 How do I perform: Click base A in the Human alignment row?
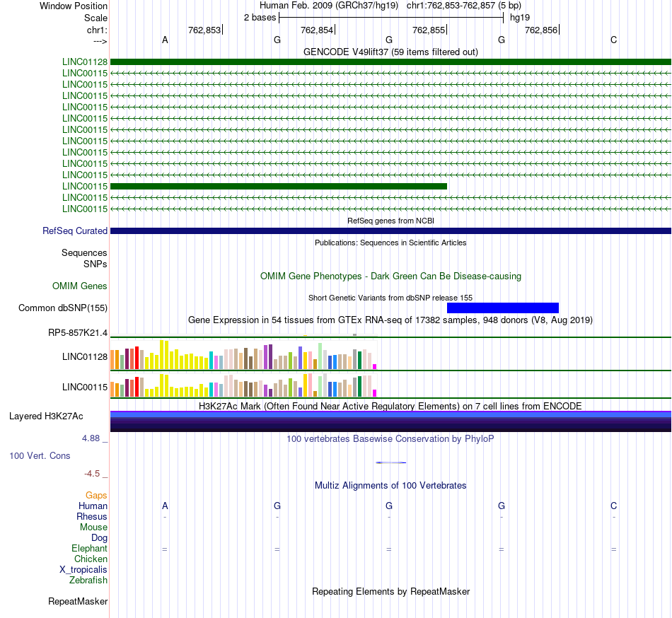pyautogui.click(x=165, y=506)
